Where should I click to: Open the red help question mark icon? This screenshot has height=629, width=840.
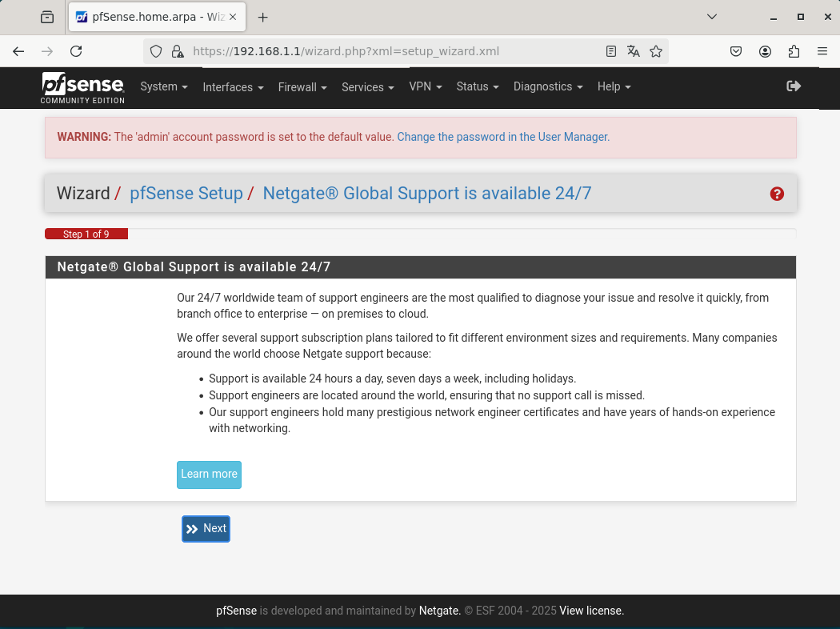[777, 194]
